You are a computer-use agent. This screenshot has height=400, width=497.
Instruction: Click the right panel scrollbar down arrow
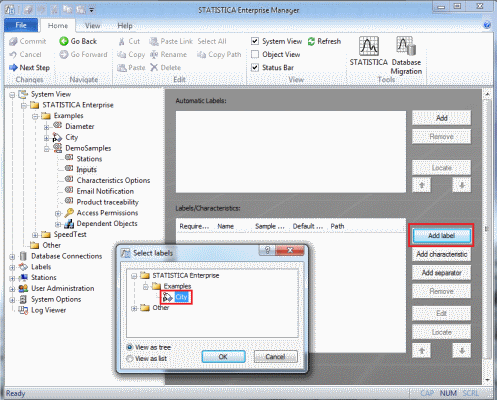coord(487,380)
